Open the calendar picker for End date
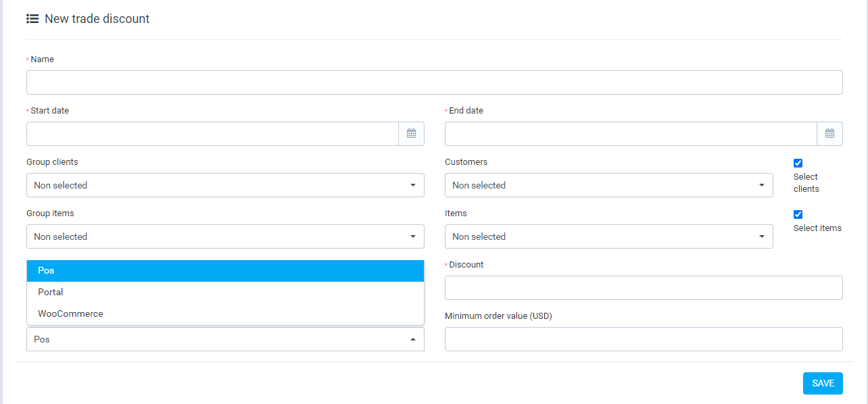The height and width of the screenshot is (404, 868). pos(830,133)
